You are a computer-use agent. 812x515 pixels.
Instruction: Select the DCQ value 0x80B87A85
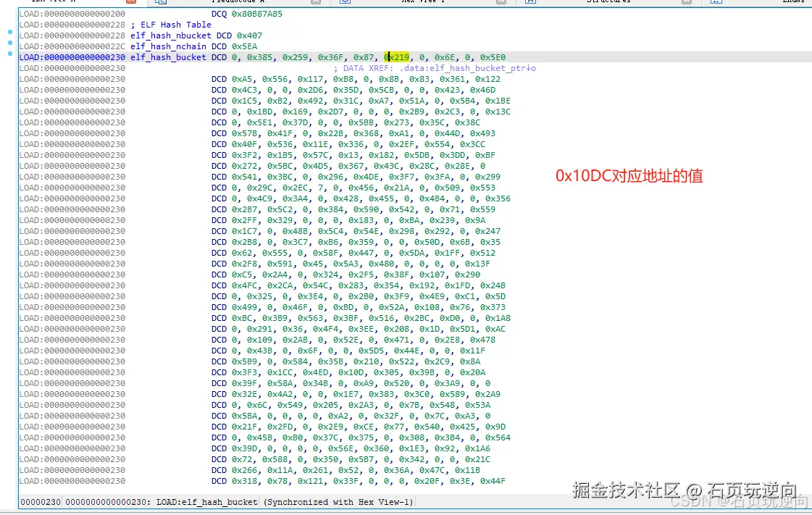pyautogui.click(x=257, y=14)
